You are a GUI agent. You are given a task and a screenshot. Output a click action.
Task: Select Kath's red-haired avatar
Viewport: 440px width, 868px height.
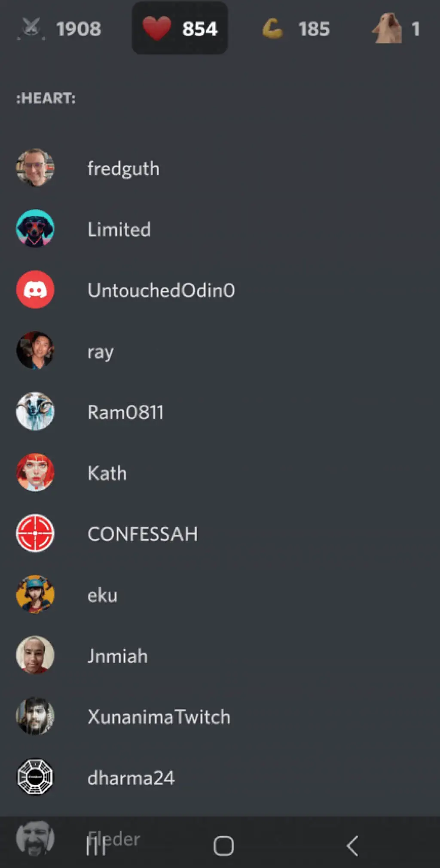(35, 472)
